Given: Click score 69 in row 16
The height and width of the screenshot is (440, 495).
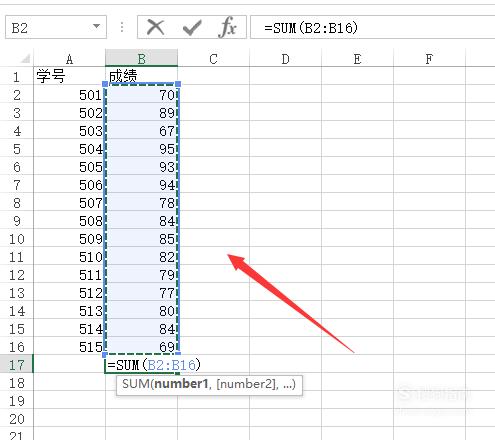Looking at the screenshot, I should (x=141, y=347).
